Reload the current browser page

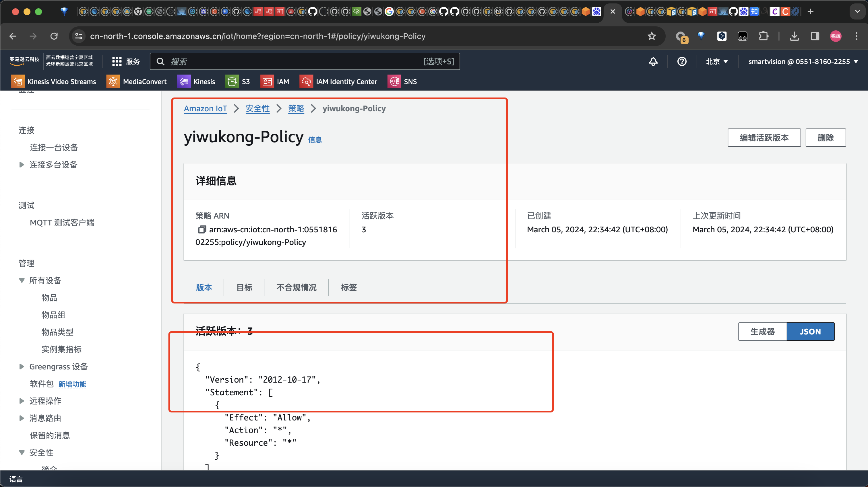pos(54,36)
